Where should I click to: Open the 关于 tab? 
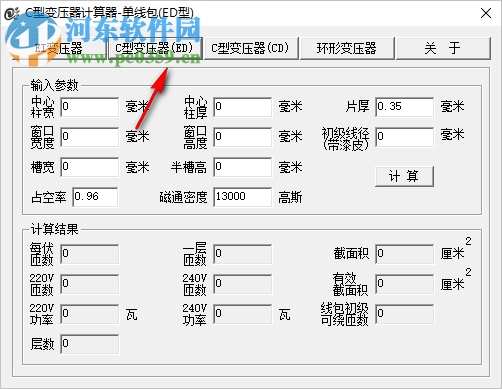tap(443, 49)
